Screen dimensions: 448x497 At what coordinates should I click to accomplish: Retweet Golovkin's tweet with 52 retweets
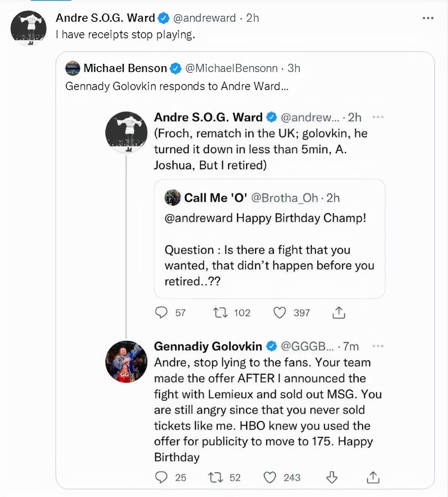click(x=216, y=477)
